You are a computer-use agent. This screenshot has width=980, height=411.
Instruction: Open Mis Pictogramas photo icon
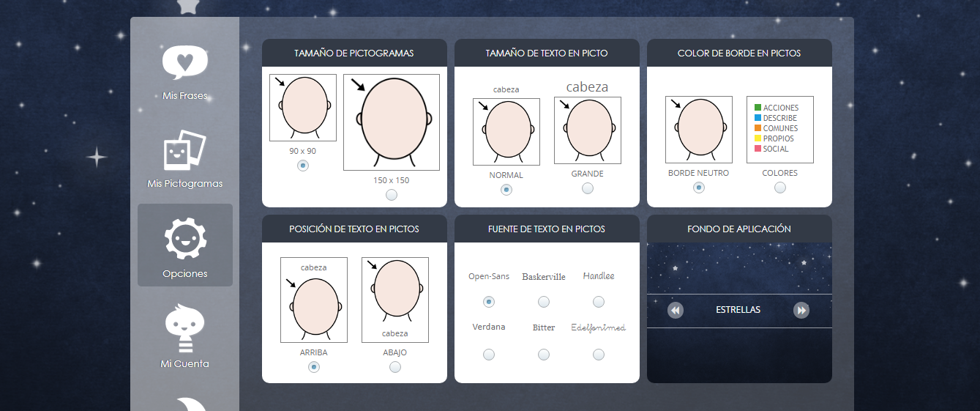184,151
